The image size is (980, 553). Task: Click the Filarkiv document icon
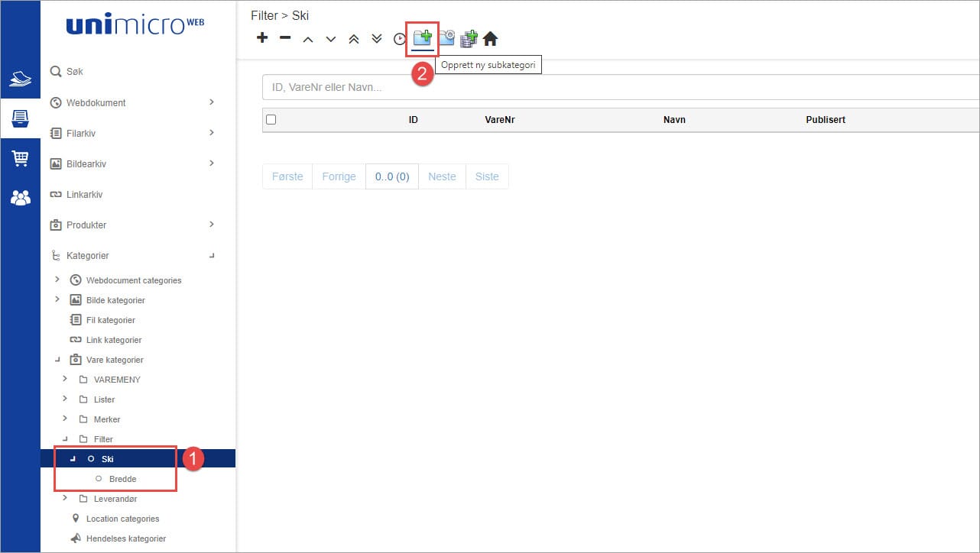point(55,133)
